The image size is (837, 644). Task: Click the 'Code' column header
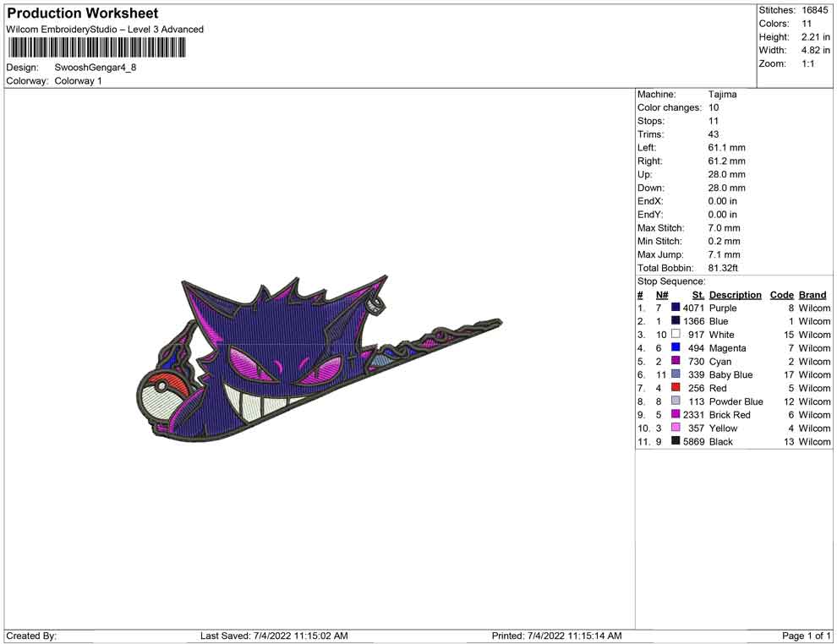pos(782,295)
